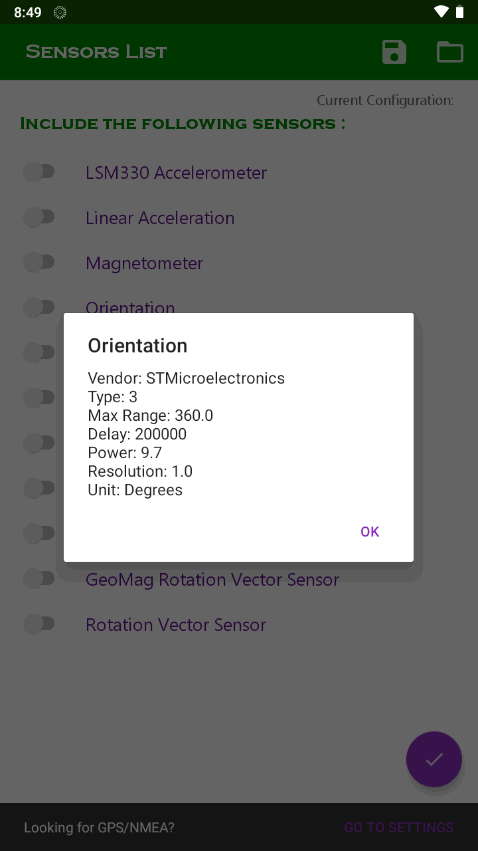Tap the Sensors List title
The width and height of the screenshot is (478, 851).
[97, 52]
